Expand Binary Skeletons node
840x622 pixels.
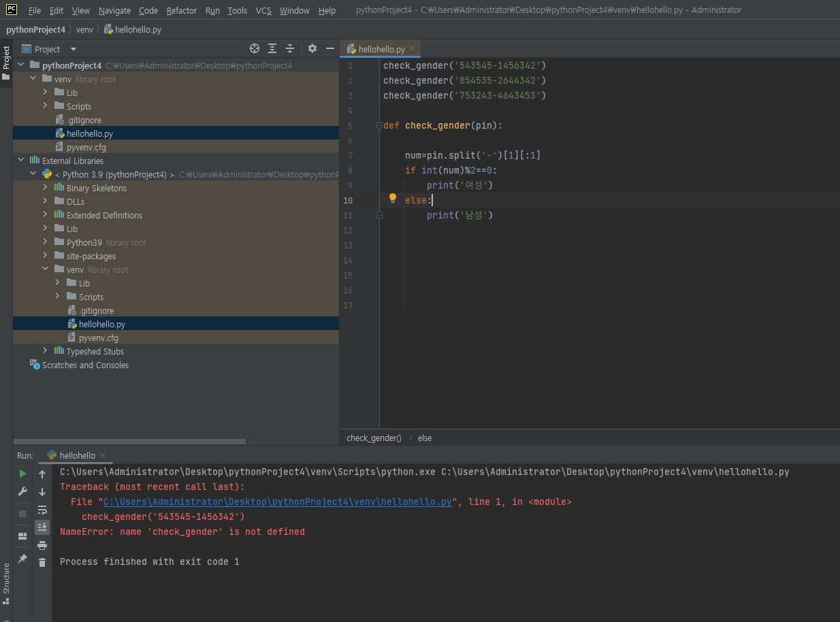tap(45, 188)
